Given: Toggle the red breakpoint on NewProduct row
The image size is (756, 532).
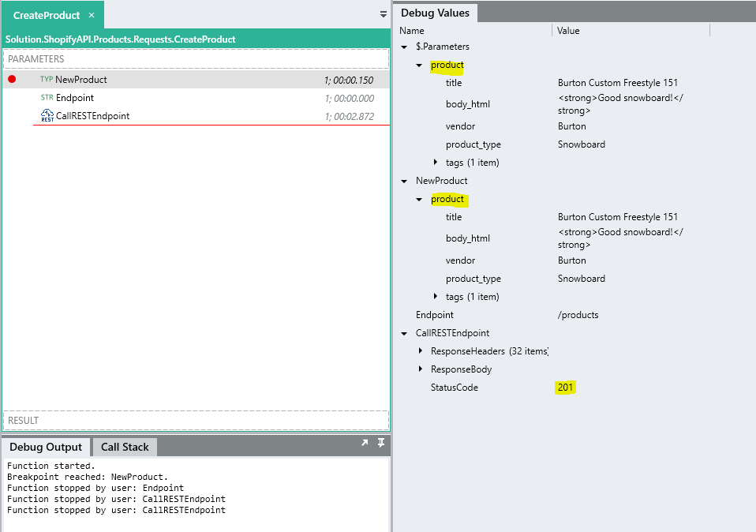Looking at the screenshot, I should click(x=12, y=79).
